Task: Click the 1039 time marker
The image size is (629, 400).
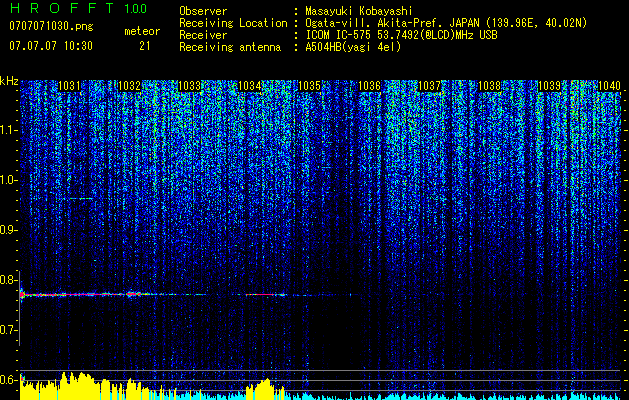Action: (x=550, y=86)
